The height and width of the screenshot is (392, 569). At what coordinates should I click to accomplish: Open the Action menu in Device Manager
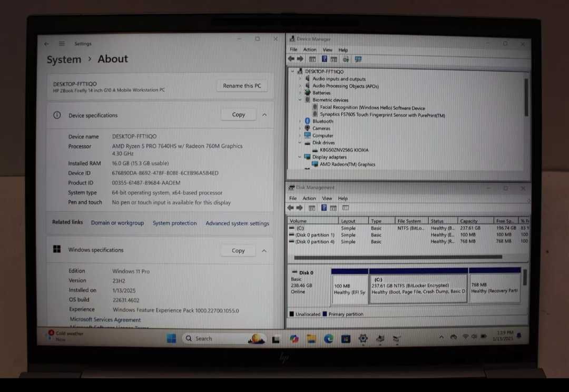click(x=310, y=50)
